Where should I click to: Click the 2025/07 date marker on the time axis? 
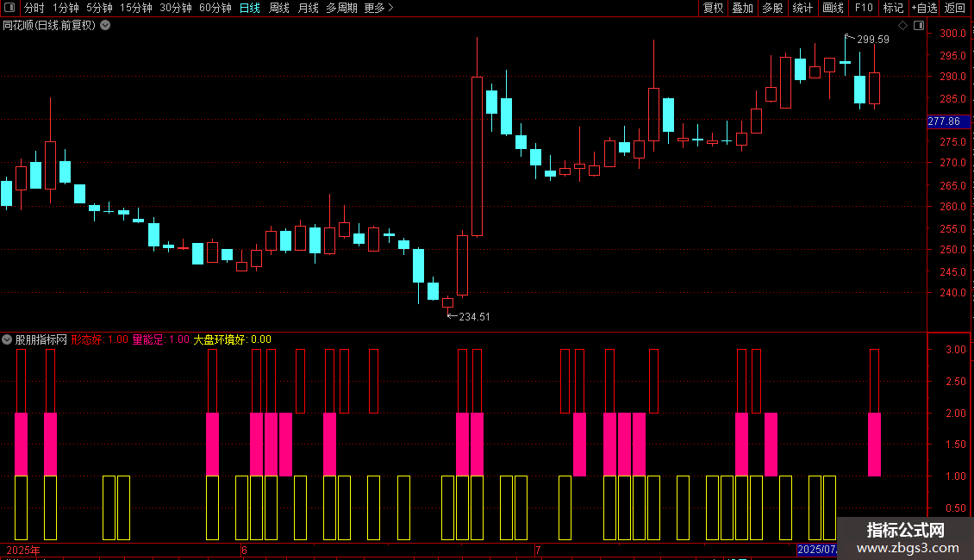pyautogui.click(x=817, y=550)
